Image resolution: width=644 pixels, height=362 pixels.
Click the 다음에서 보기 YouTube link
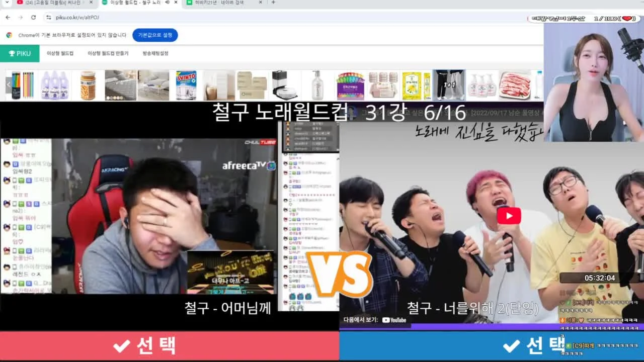click(375, 320)
